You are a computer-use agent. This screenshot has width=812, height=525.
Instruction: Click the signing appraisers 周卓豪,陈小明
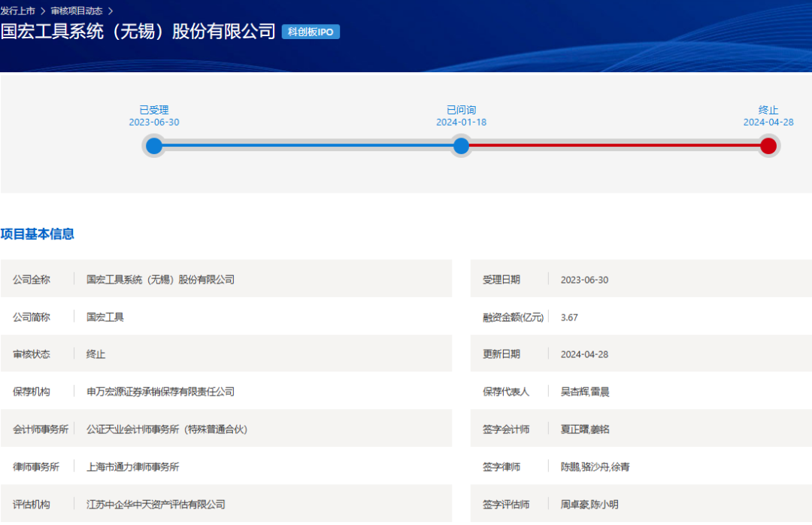590,504
